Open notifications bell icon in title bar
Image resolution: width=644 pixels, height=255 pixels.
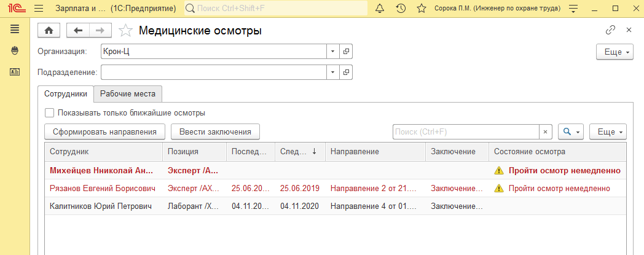(x=380, y=9)
